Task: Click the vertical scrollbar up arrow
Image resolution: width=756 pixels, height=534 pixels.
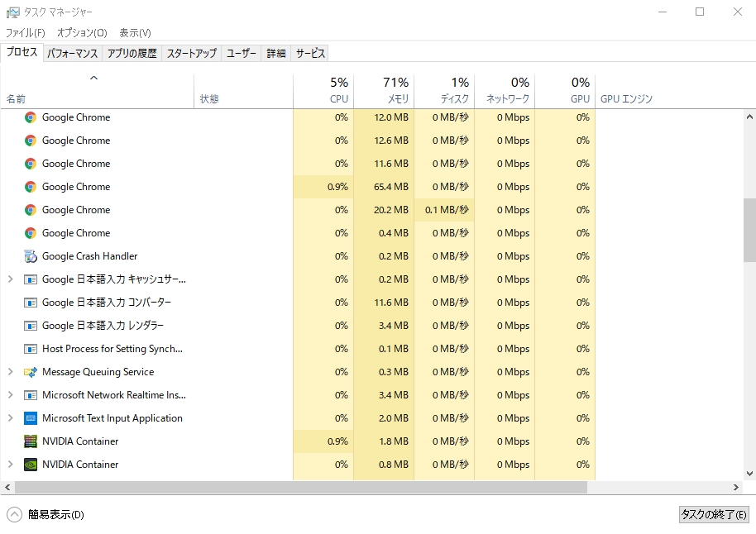Action: pyautogui.click(x=749, y=117)
